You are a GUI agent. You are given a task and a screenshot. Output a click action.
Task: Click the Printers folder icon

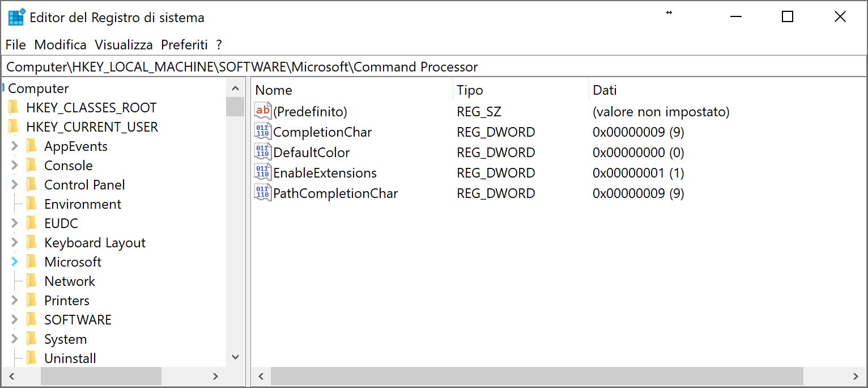[x=32, y=301]
